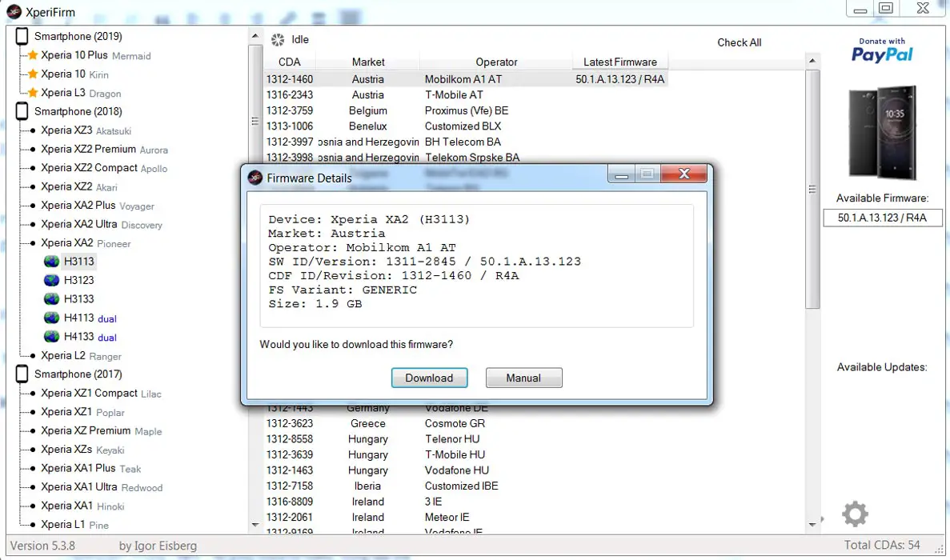Select the Cosmote GR row
This screenshot has width=950, height=560.
(x=466, y=424)
